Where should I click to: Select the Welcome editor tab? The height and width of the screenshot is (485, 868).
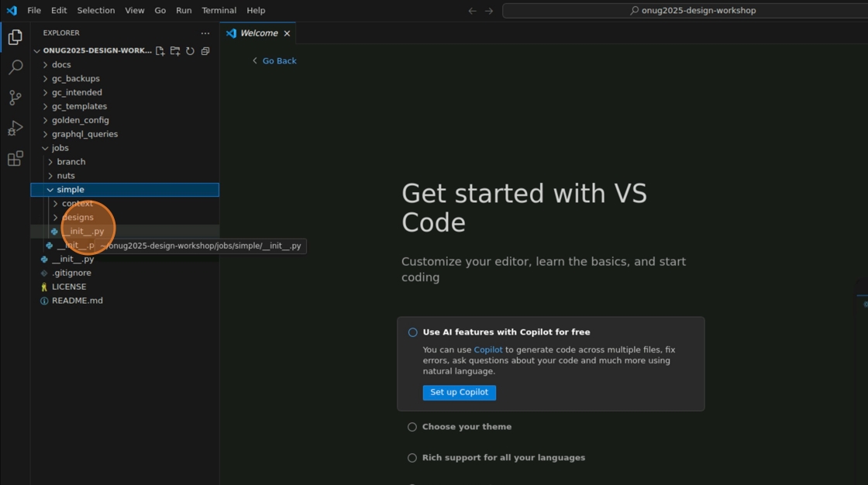click(258, 33)
